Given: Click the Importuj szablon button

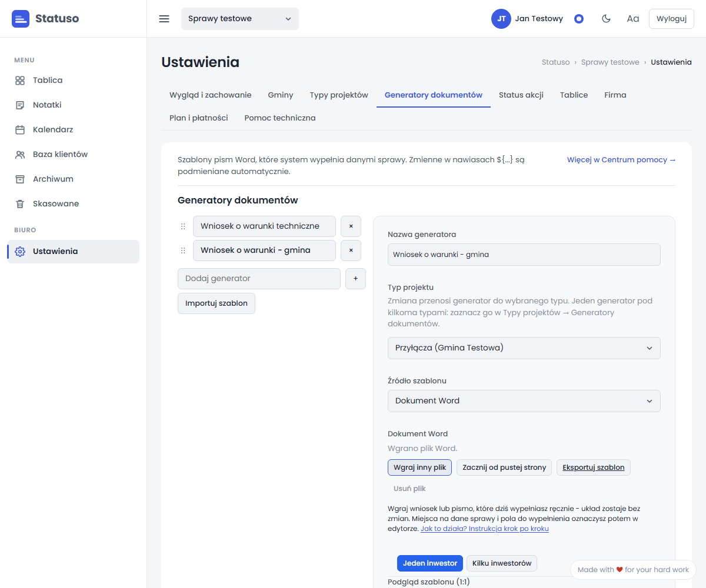Looking at the screenshot, I should click(217, 303).
